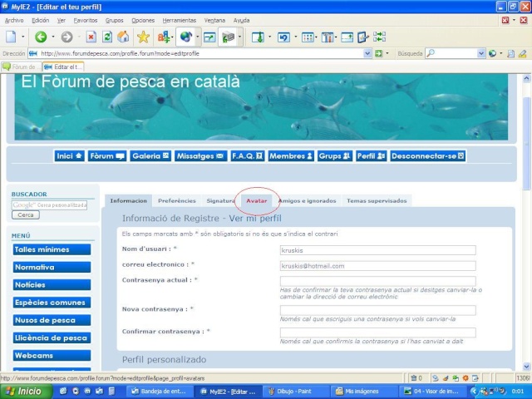Open the Búsqueda search box dropdown
The width and height of the screenshot is (532, 399).
tap(481, 53)
